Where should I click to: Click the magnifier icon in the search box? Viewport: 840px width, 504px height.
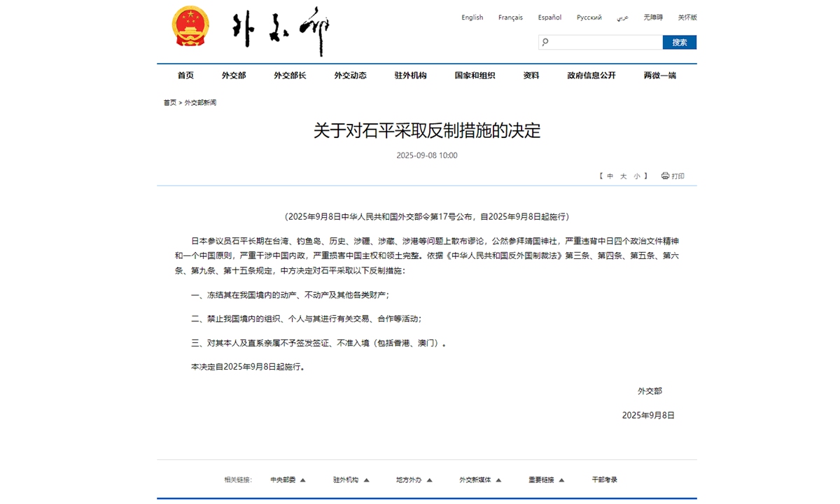(545, 42)
